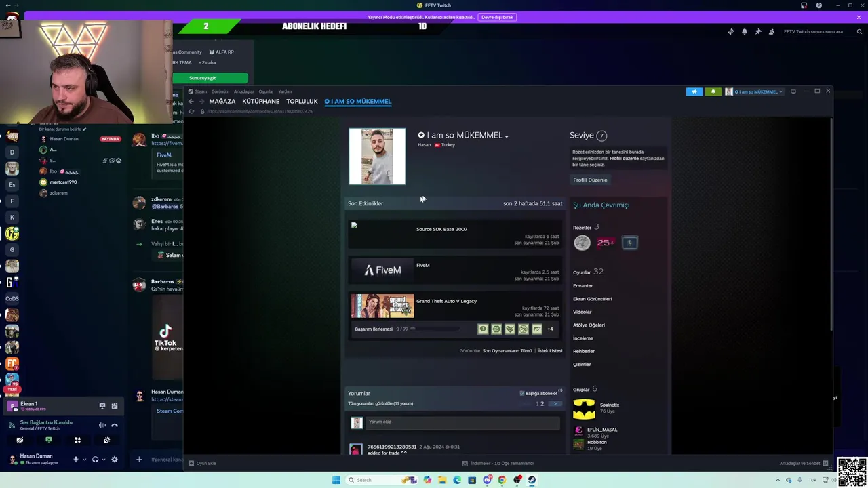Click the Steam reload page icon
The height and width of the screenshot is (488, 868).
pyautogui.click(x=191, y=111)
